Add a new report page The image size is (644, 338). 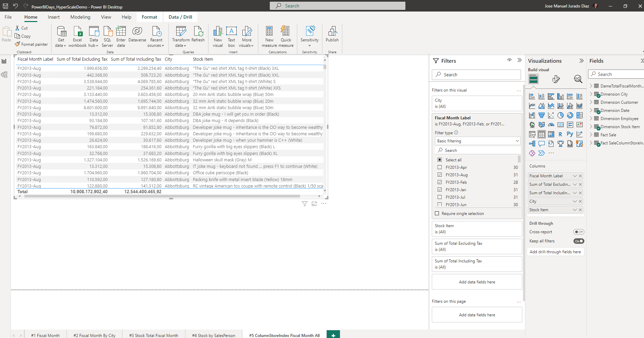pos(333,335)
